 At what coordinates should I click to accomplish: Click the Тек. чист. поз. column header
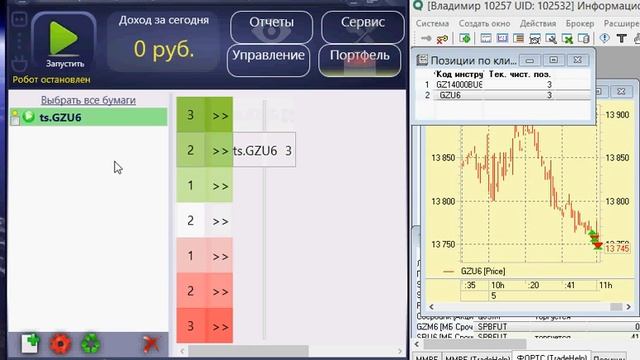520,74
